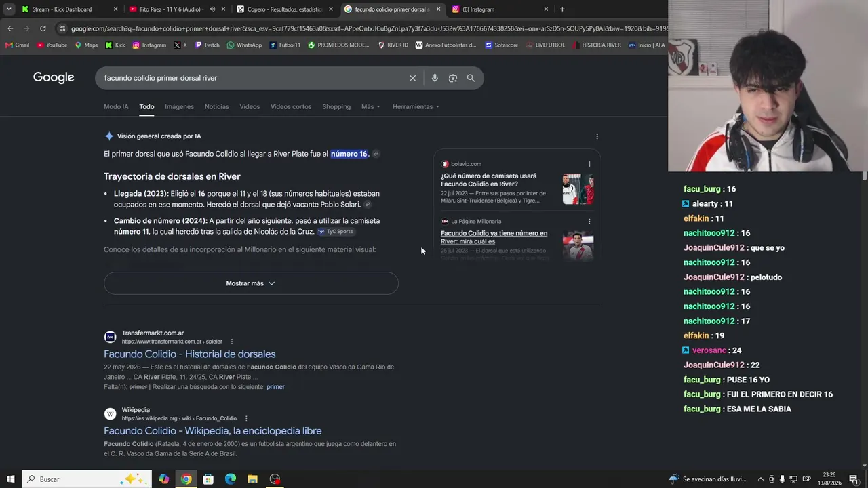Screen dimensions: 868x488
Task: Open the bolavip article thumbnail image
Action: (x=578, y=189)
